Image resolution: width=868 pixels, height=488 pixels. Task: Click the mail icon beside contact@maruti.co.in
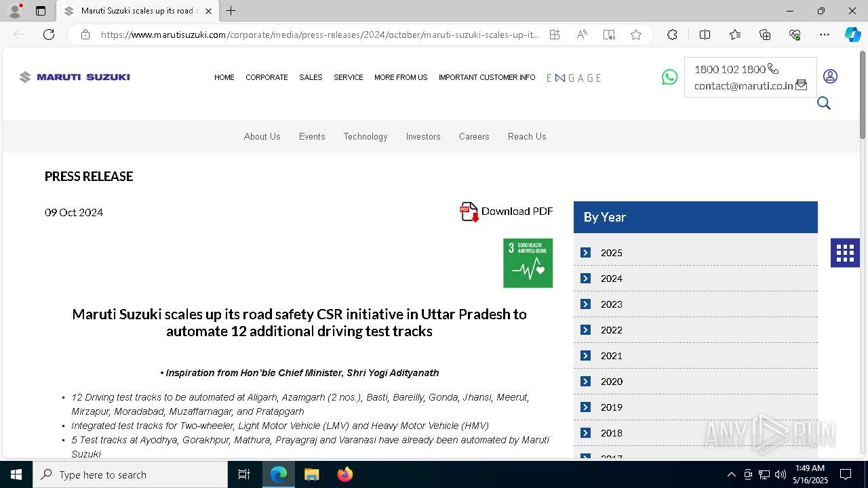click(801, 85)
